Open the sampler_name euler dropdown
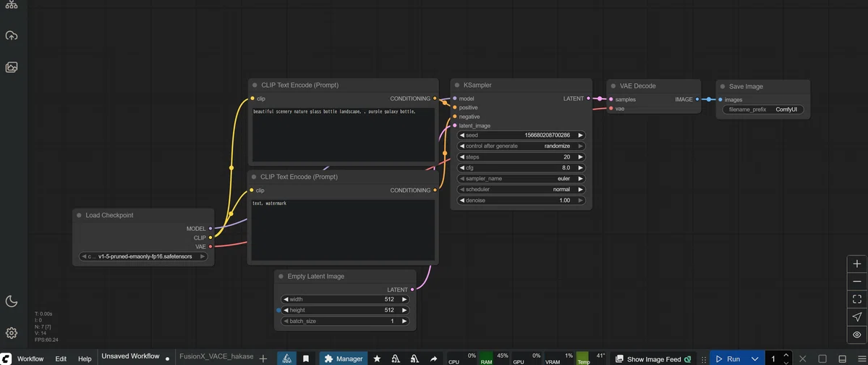This screenshot has width=868, height=365. pyautogui.click(x=521, y=178)
